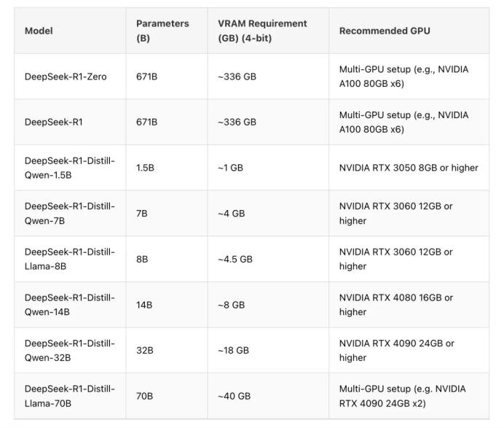
Task: Click the DeepSeek-R1-Distill-Qwen-1.5B cell
Action: 70,168
